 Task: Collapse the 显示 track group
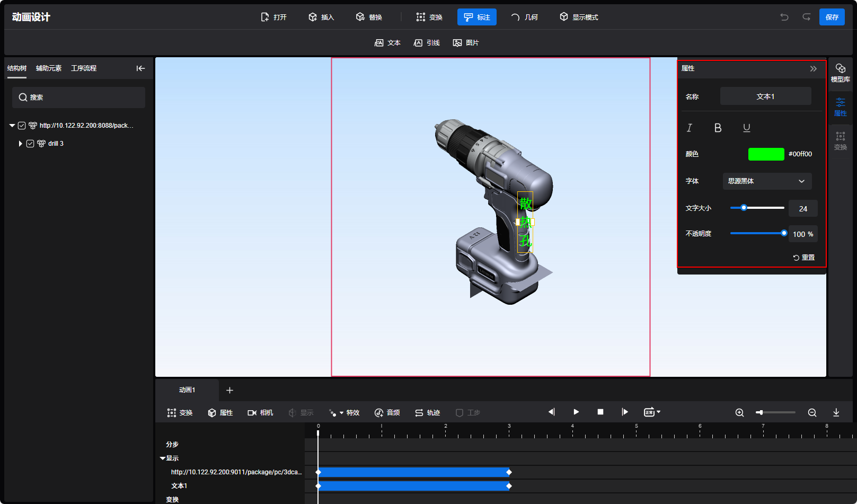[x=163, y=458]
